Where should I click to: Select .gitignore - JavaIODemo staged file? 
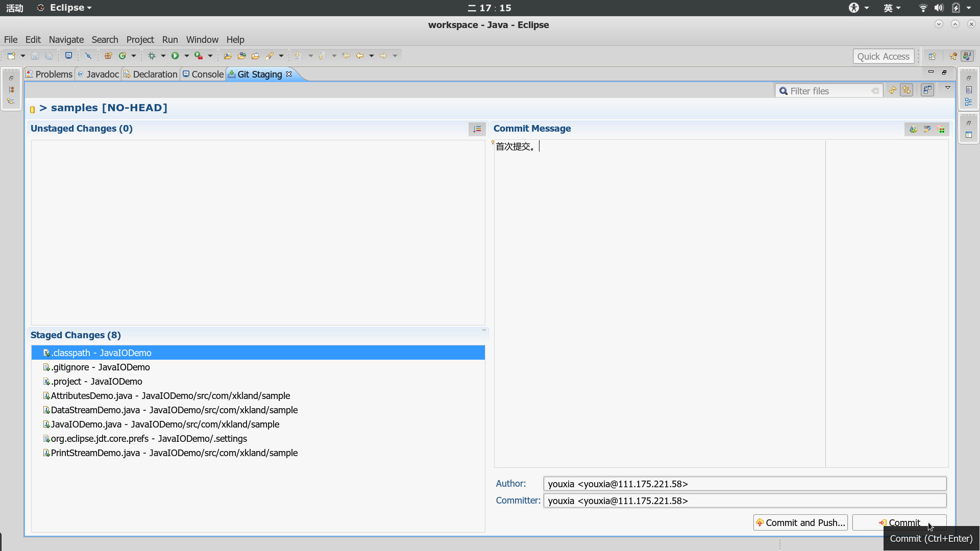click(258, 367)
